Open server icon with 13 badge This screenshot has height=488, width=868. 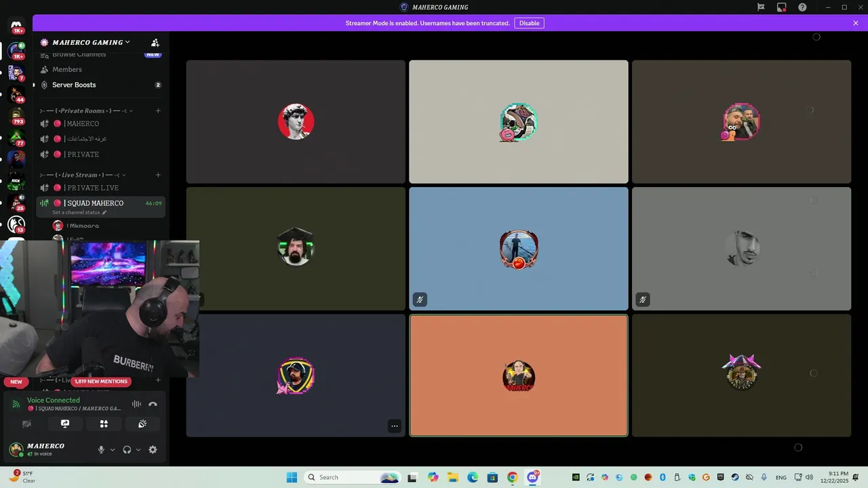click(x=17, y=224)
